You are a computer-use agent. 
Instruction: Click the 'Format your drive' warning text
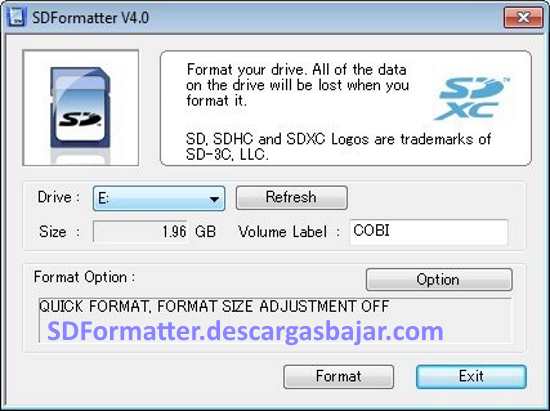point(297,85)
